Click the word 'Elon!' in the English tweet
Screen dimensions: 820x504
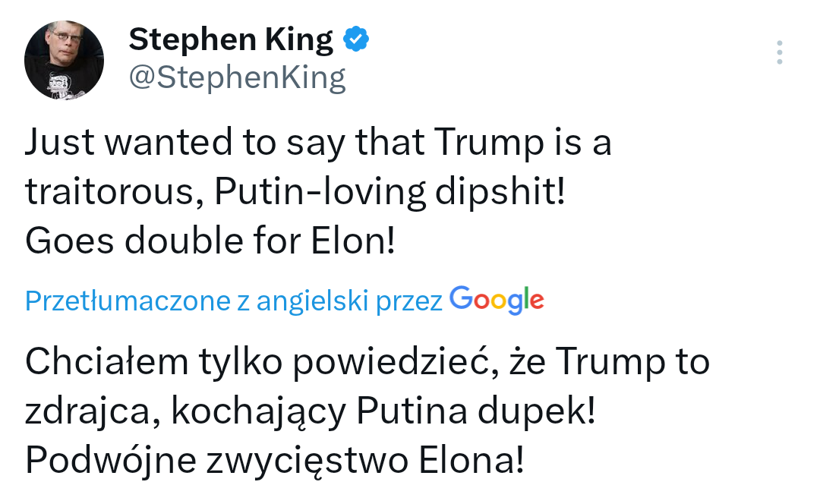tap(354, 242)
